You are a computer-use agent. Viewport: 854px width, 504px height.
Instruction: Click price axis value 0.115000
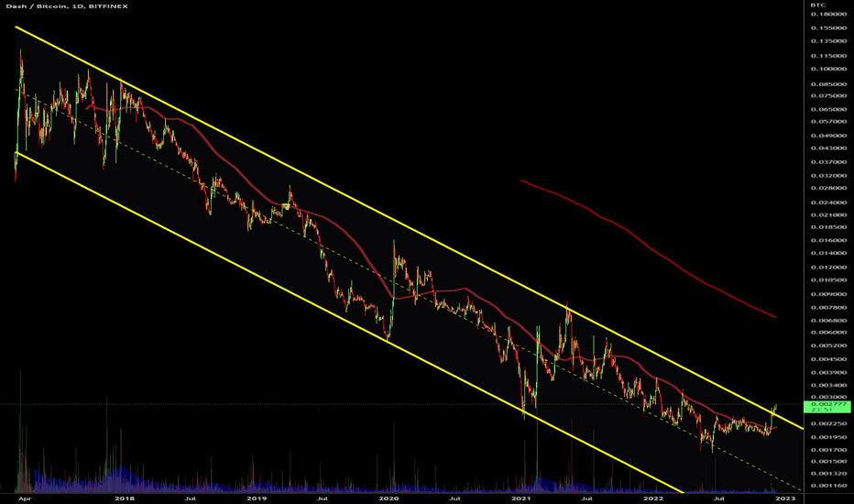tap(828, 56)
